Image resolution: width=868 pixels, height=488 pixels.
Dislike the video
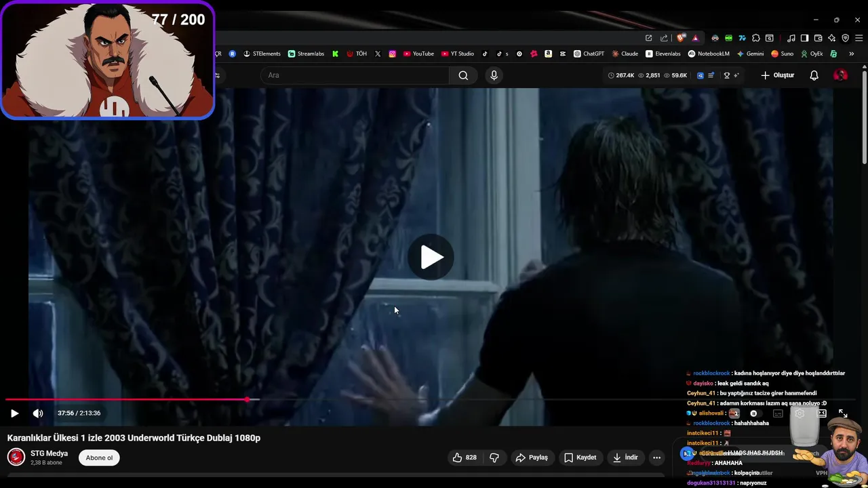click(494, 457)
